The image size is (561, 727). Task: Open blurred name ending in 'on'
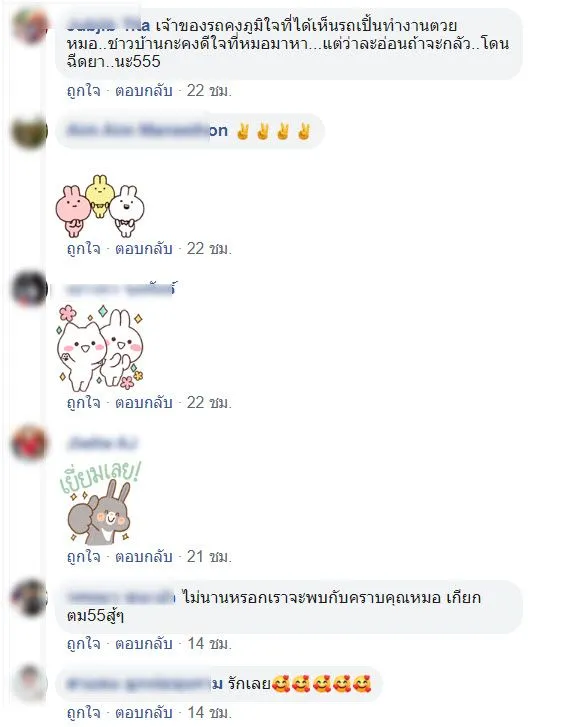point(147,131)
